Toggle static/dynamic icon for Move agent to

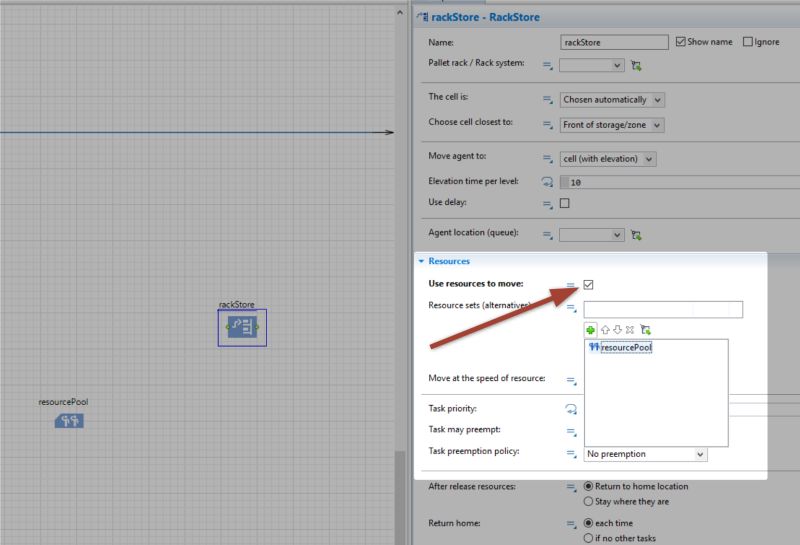(547, 159)
